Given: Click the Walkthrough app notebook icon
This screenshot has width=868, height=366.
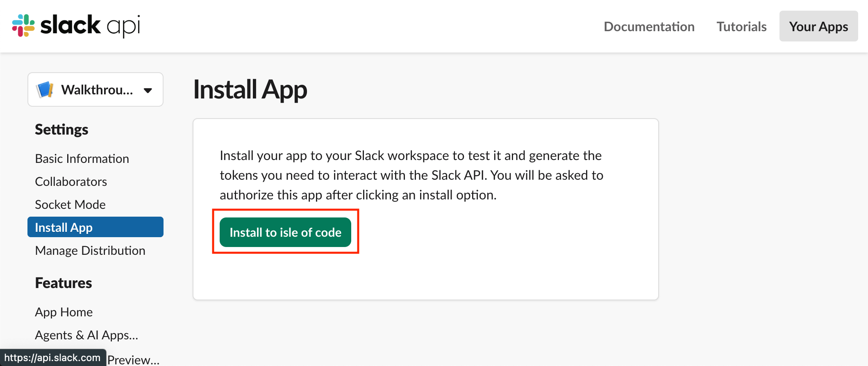Looking at the screenshot, I should 45,89.
